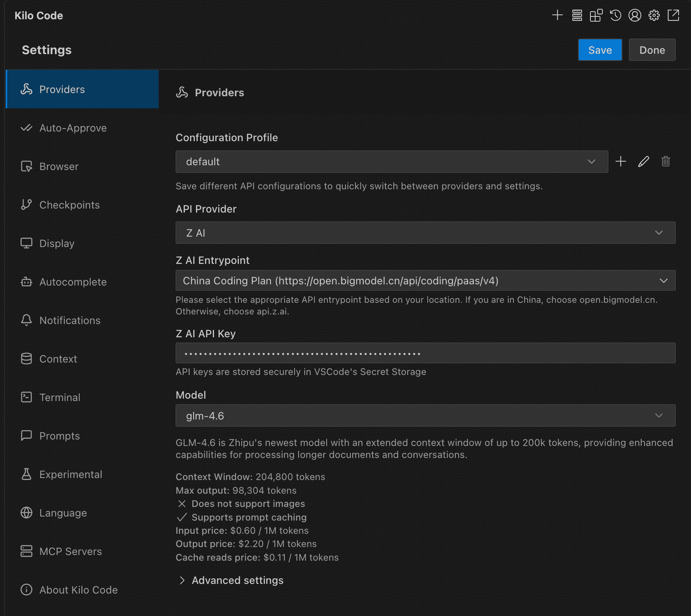Viewport: 691px width, 616px height.
Task: Add a new configuration profile
Action: (620, 162)
